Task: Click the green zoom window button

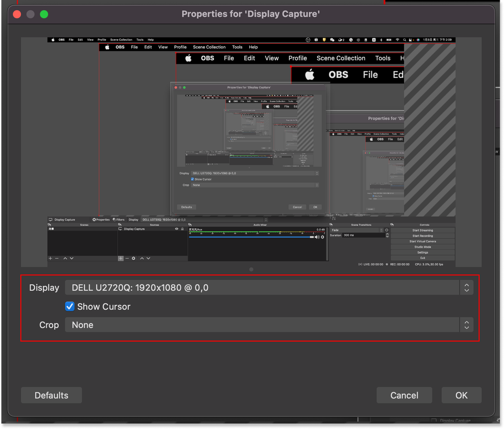Action: [44, 14]
